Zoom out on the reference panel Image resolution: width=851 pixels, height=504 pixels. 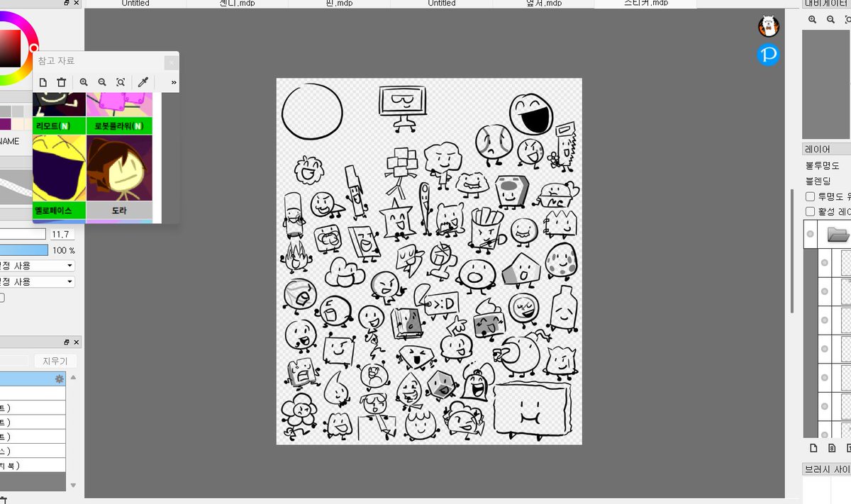click(102, 82)
